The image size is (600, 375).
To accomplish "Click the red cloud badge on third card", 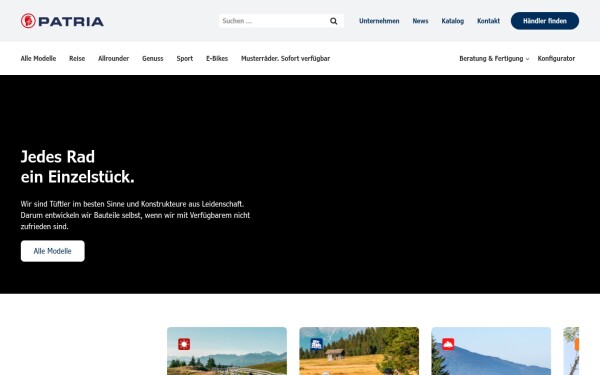I will [x=448, y=344].
